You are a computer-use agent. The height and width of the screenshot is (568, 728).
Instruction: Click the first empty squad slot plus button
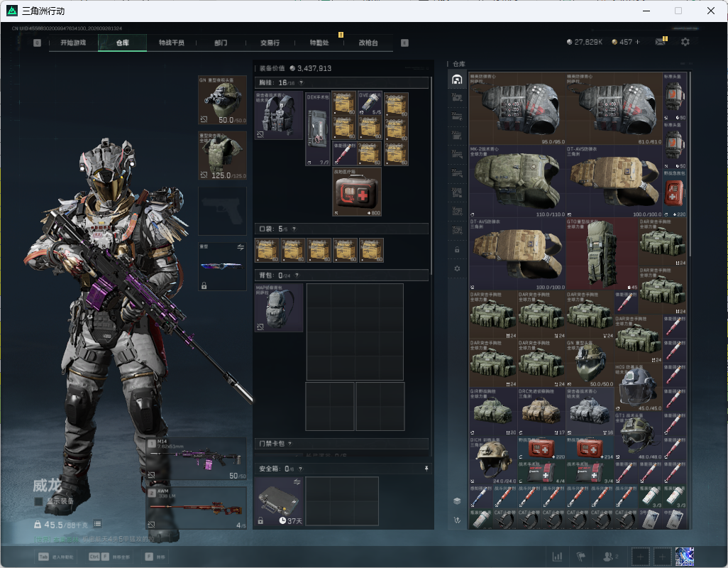coord(640,557)
